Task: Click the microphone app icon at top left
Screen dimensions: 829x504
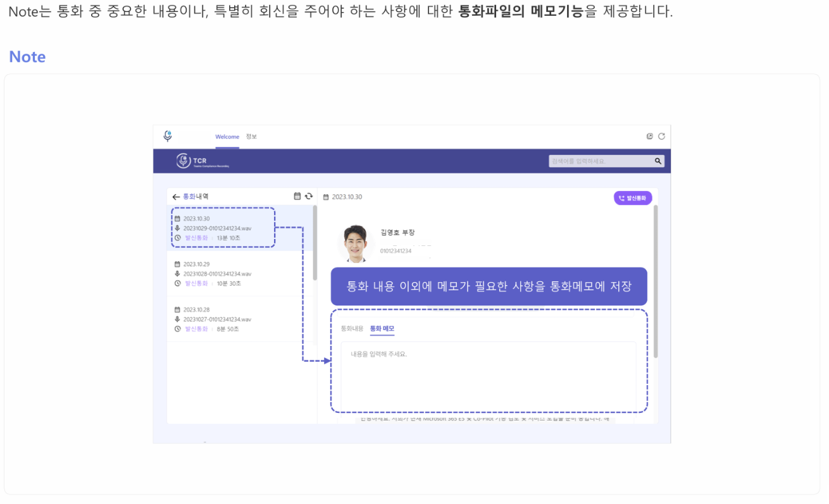Action: (168, 136)
